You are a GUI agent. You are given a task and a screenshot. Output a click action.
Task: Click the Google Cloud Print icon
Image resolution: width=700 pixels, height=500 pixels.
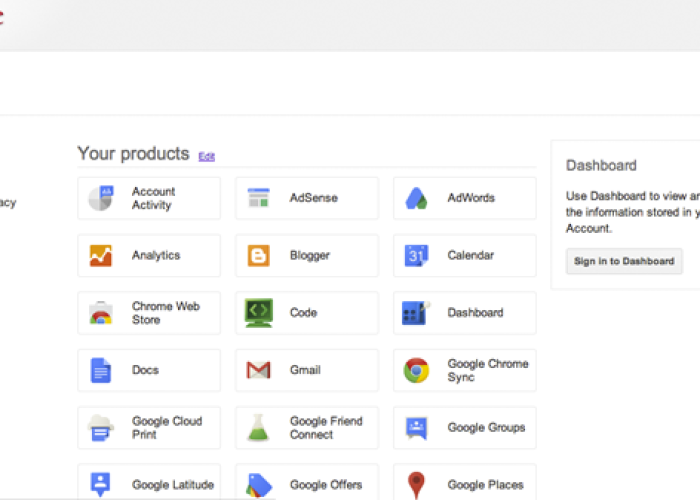101,428
